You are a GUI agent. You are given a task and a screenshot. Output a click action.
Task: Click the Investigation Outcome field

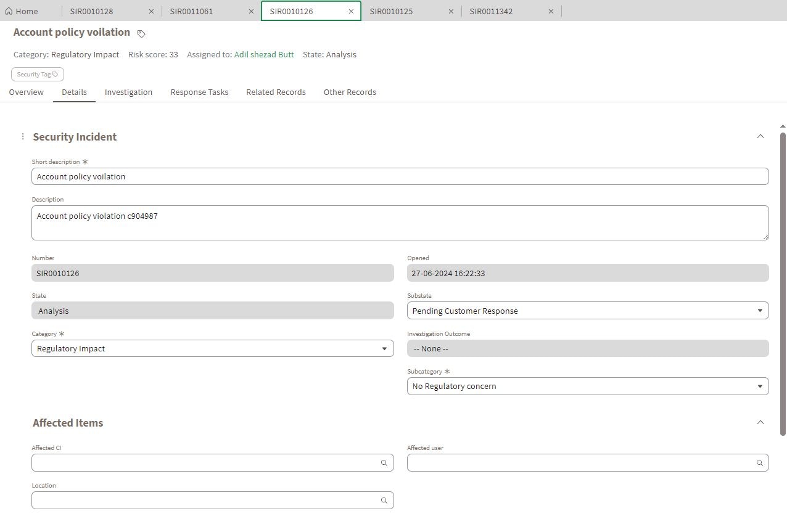point(588,348)
